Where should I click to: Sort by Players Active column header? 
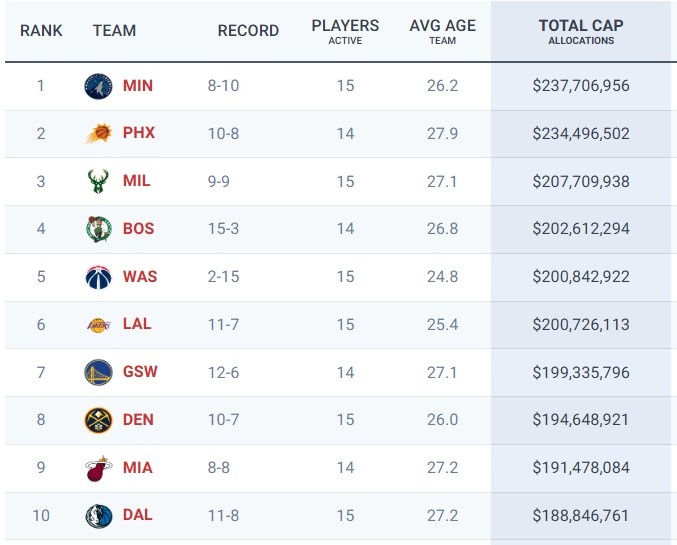pyautogui.click(x=345, y=31)
